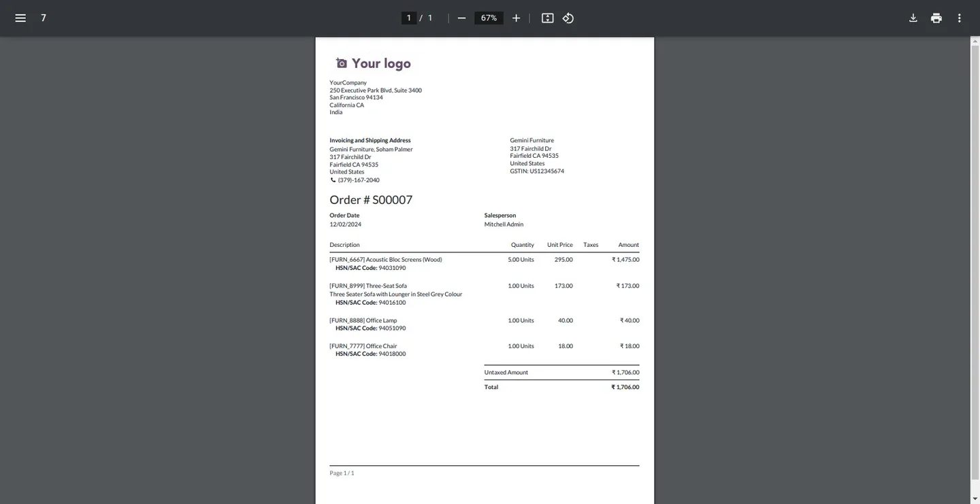The width and height of the screenshot is (980, 504).
Task: Click "[FURN_8999] Three-Seat Sofa" line
Action: click(x=368, y=286)
